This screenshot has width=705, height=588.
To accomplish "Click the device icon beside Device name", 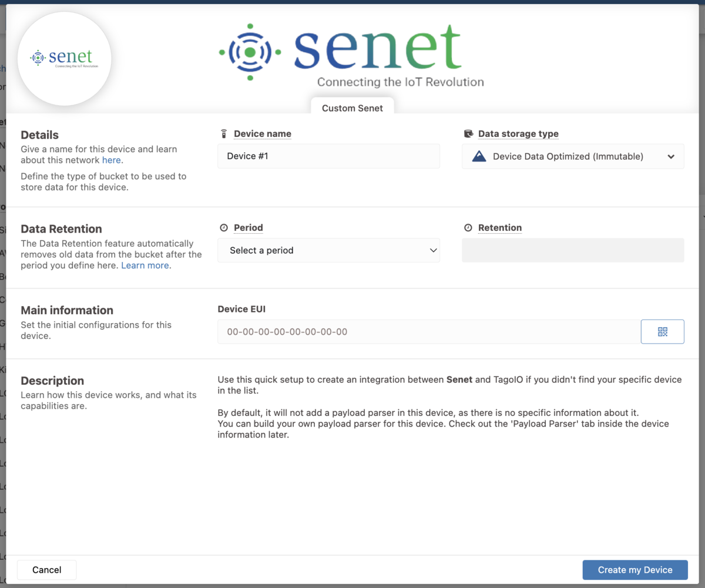I will pos(224,134).
